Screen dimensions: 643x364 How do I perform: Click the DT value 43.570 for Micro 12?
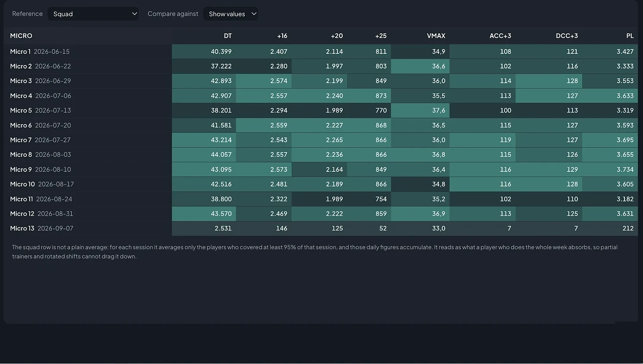[204, 214]
